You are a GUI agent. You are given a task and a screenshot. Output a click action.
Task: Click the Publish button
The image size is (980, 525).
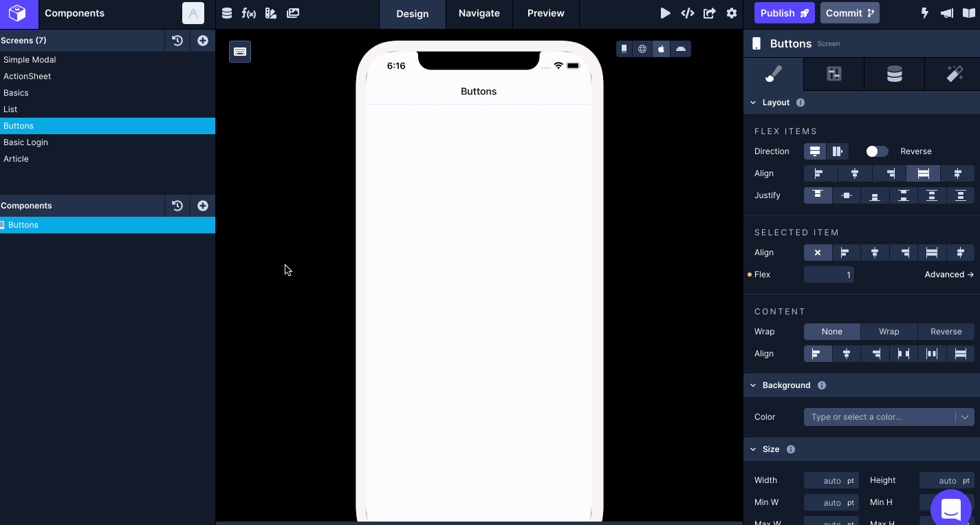tap(785, 13)
